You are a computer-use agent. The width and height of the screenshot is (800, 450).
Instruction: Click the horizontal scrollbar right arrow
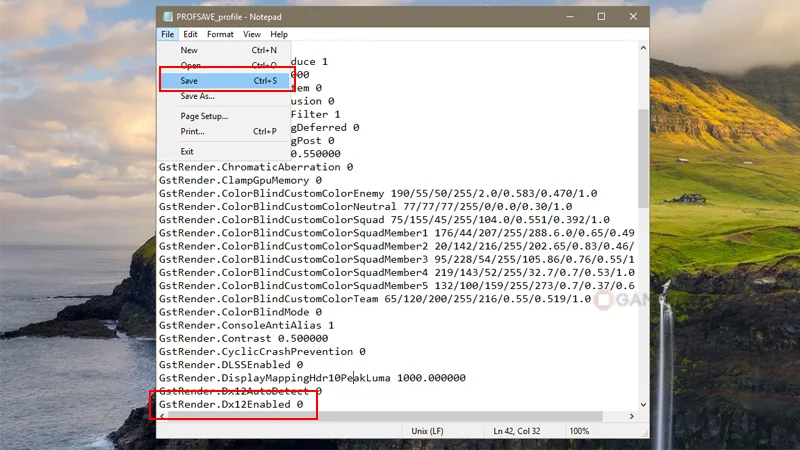coord(632,416)
